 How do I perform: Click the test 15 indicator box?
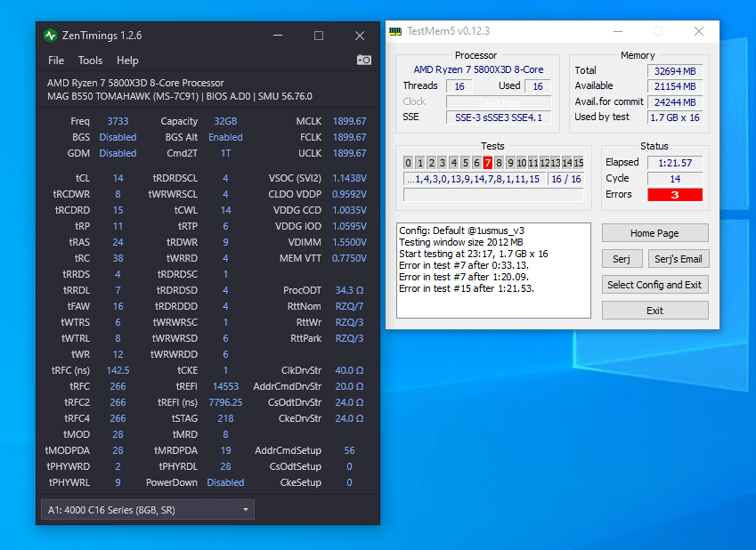579,163
